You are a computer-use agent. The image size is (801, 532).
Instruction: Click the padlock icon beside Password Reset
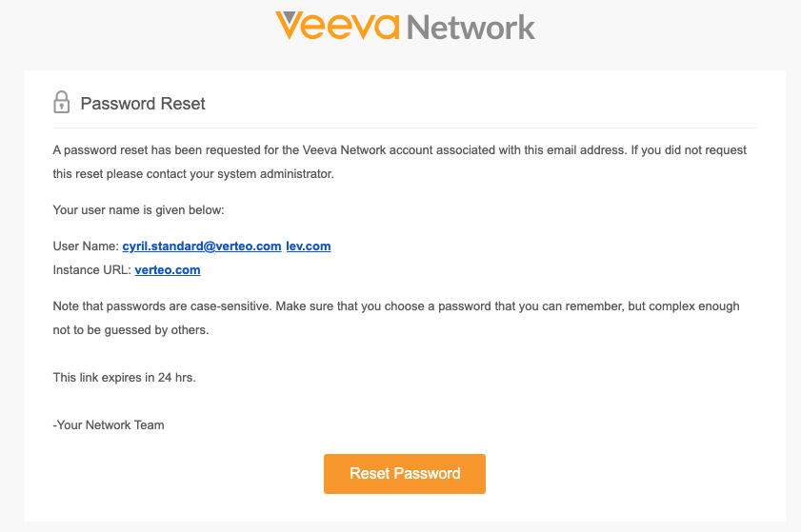tap(62, 103)
